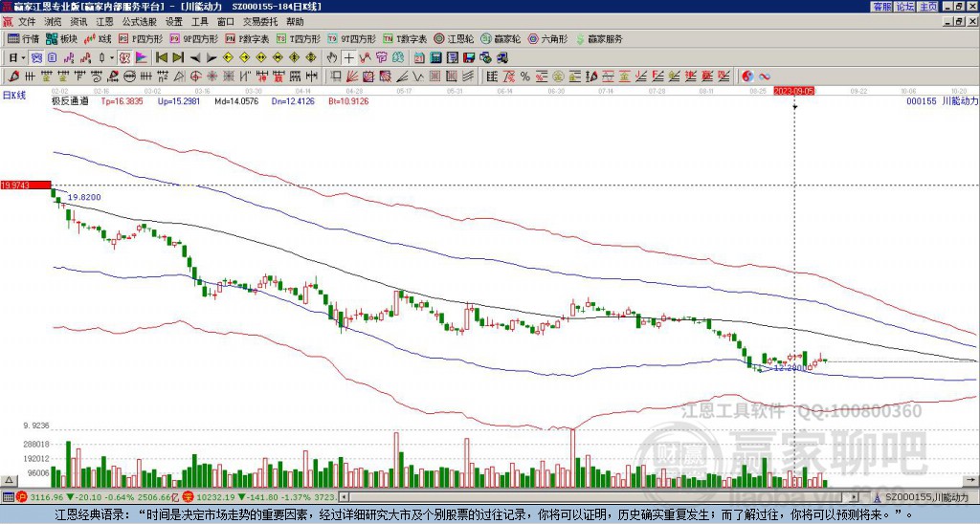Open the P数字表 tool

point(247,38)
